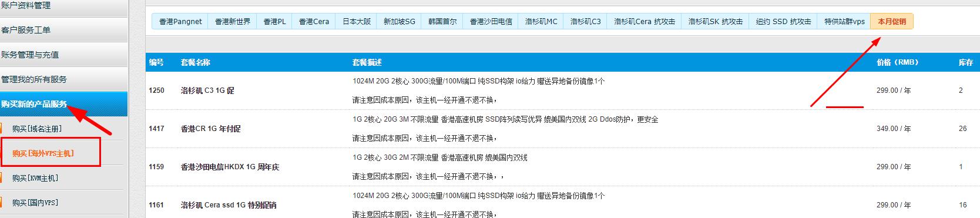This screenshot has width=980, height=218.
Task: Open 购买[国内VPS] link
Action: coord(35,203)
